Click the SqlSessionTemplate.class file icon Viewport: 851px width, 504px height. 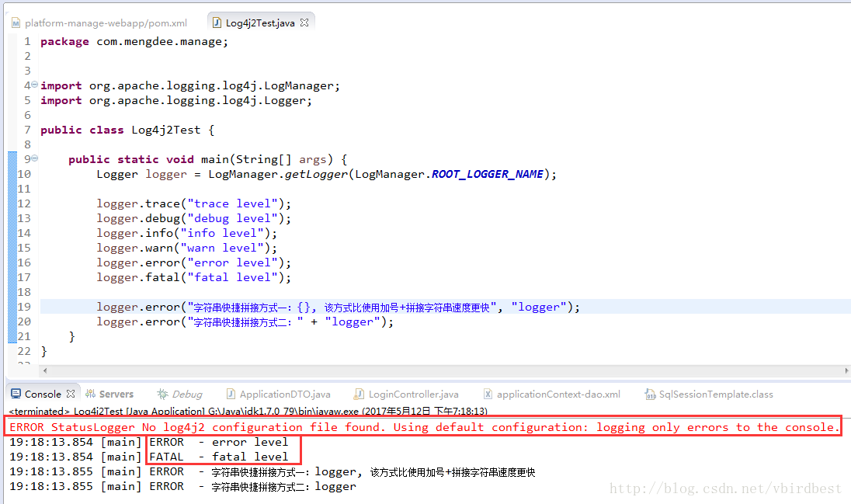(x=650, y=394)
